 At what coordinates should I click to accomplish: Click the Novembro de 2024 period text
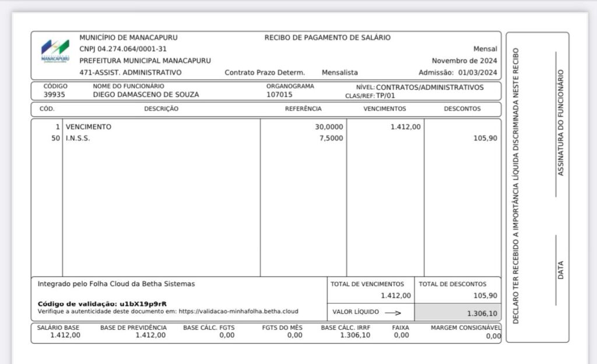click(x=464, y=61)
